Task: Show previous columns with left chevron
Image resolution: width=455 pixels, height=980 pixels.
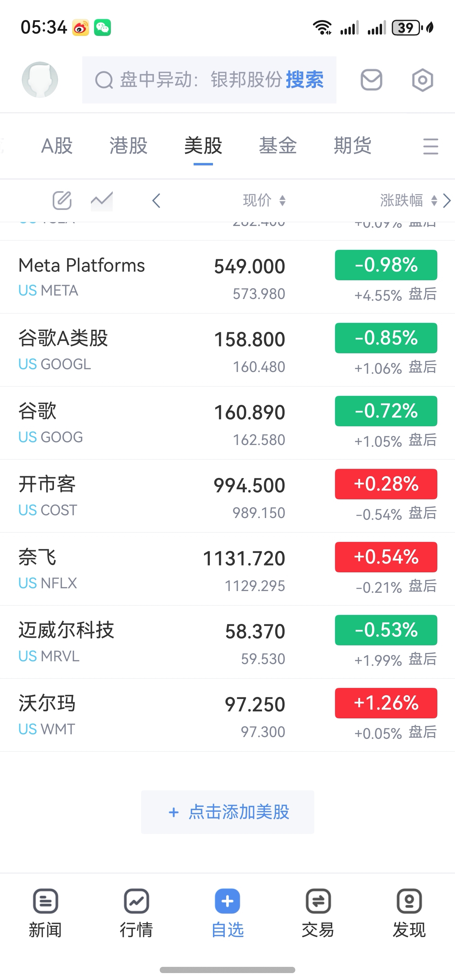Action: coord(156,200)
